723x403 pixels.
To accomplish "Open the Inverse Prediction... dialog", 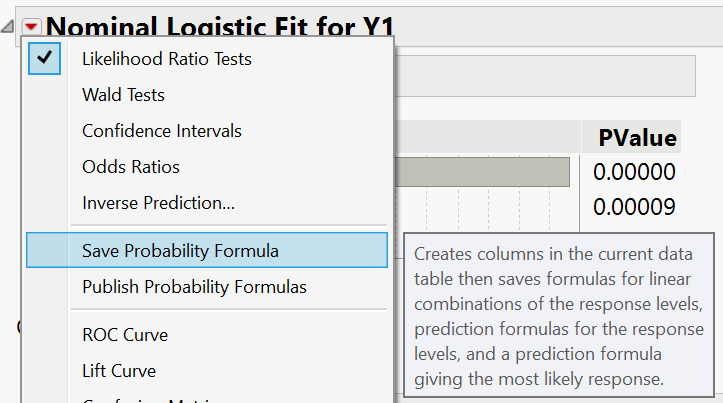I will 158,203.
